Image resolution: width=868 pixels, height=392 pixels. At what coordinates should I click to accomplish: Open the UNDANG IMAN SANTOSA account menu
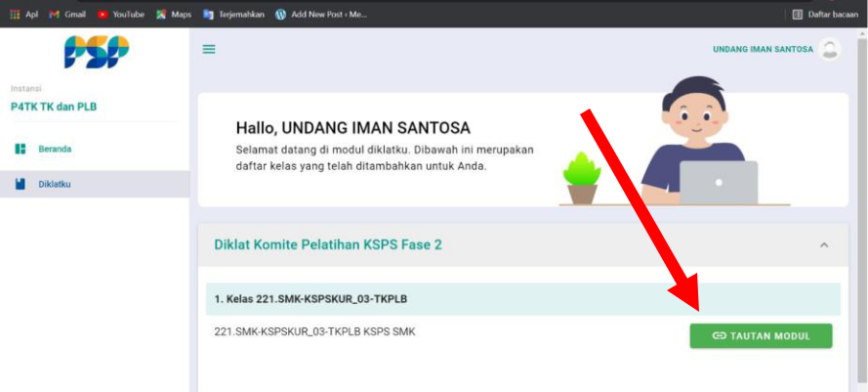[763, 49]
